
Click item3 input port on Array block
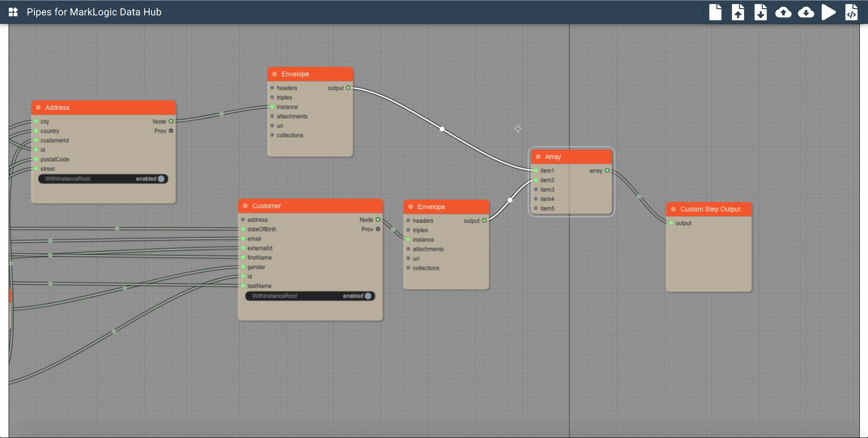pyautogui.click(x=536, y=190)
